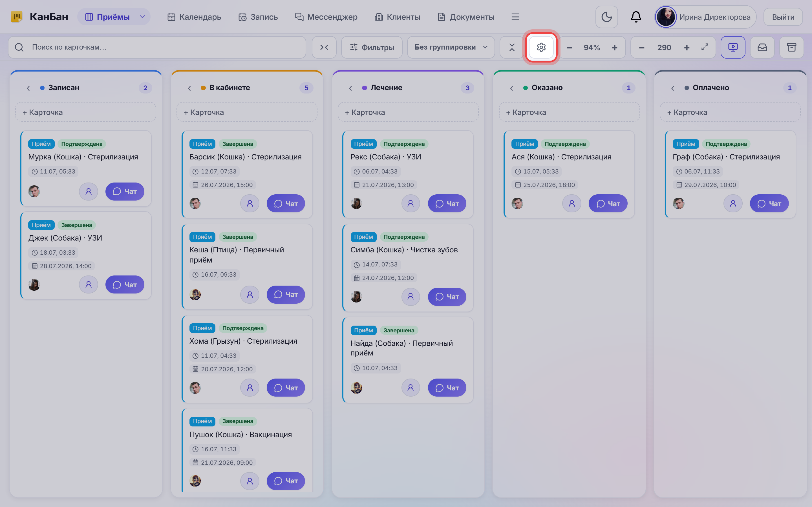The width and height of the screenshot is (812, 507).
Task: Focus the card search field
Action: point(157,47)
